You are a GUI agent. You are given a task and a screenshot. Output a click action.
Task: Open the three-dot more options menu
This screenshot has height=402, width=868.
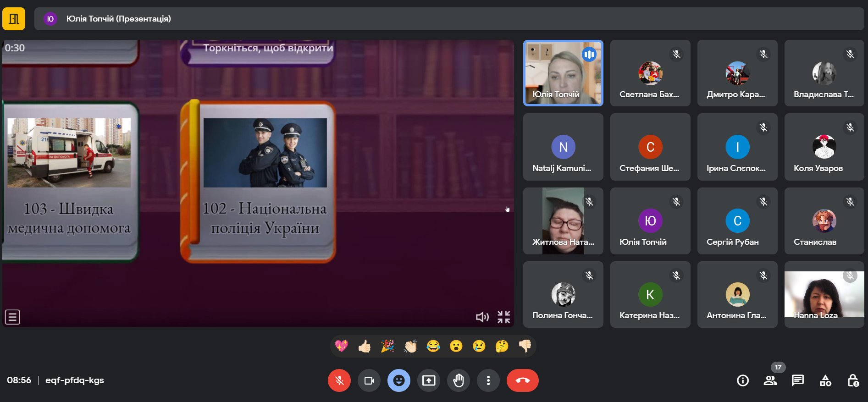[488, 380]
